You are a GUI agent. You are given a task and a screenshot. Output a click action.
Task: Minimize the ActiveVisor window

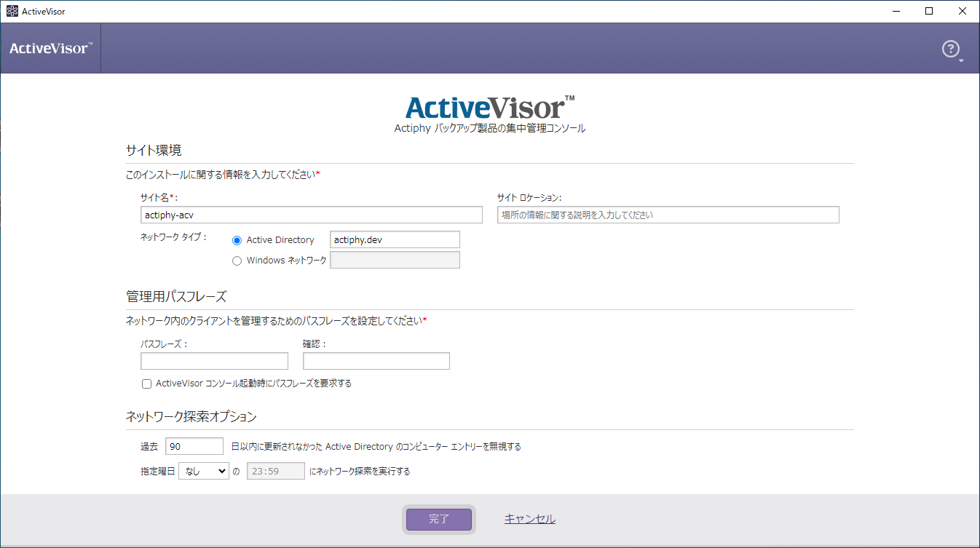pyautogui.click(x=896, y=11)
